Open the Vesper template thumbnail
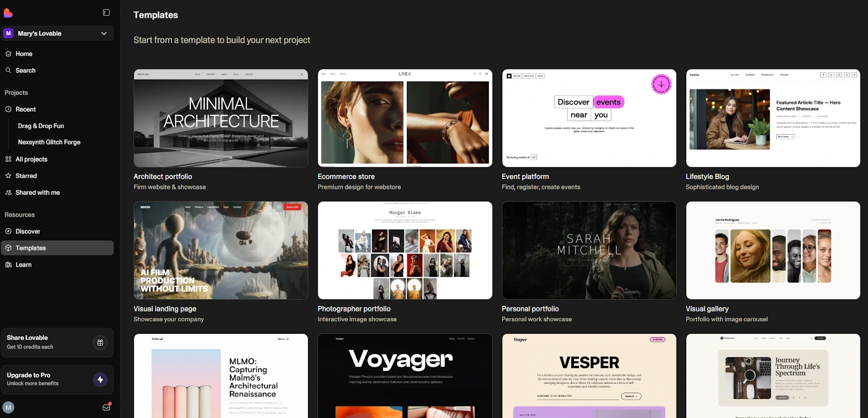 [x=589, y=376]
